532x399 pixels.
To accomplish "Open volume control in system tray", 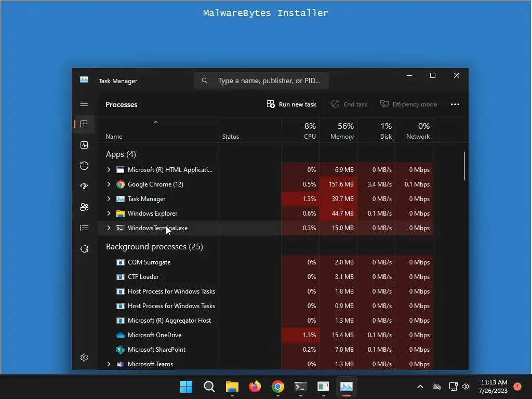I will pyautogui.click(x=465, y=387).
